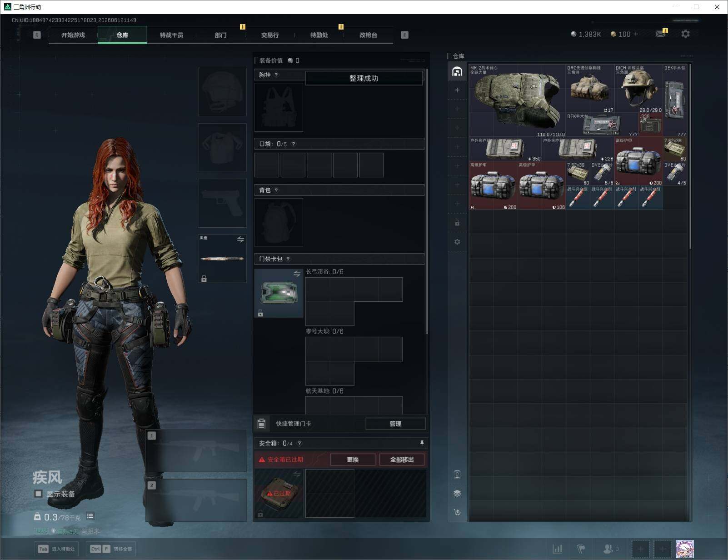Image resolution: width=728 pixels, height=560 pixels.
Task: Click the 1,383K currency balance
Action: [586, 34]
